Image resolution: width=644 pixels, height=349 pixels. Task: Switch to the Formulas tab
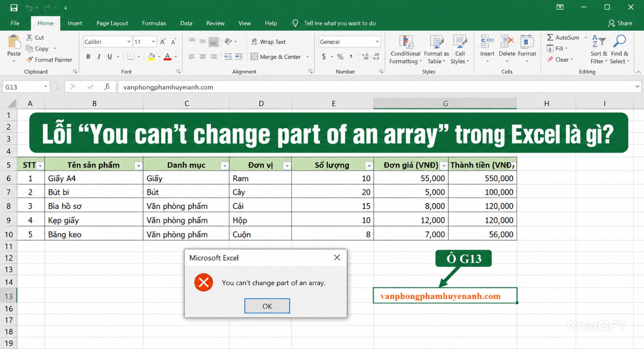pyautogui.click(x=154, y=23)
